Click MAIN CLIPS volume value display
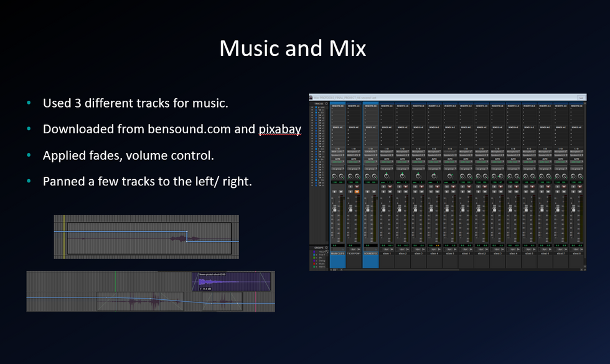The height and width of the screenshot is (364, 610). (337, 245)
